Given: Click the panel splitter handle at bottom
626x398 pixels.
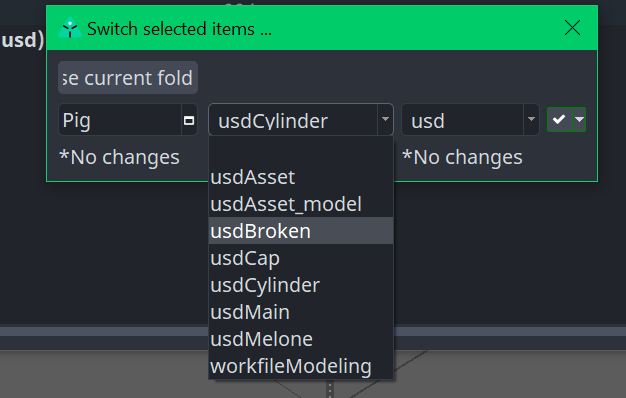Looking at the screenshot, I should coord(330,389).
